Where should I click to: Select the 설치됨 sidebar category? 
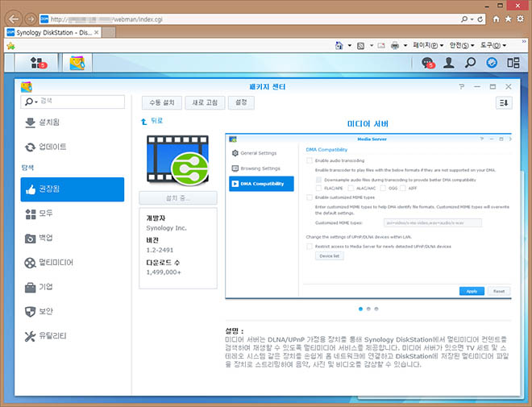tap(73, 123)
